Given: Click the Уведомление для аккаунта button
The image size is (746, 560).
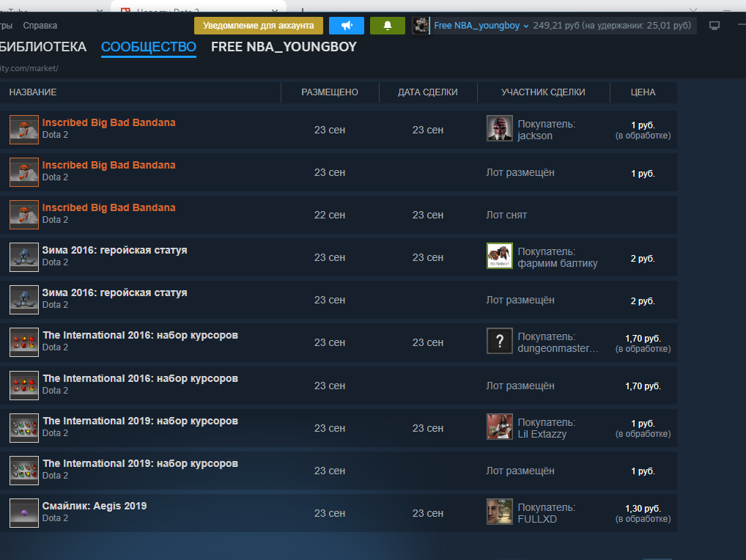Looking at the screenshot, I should [258, 26].
